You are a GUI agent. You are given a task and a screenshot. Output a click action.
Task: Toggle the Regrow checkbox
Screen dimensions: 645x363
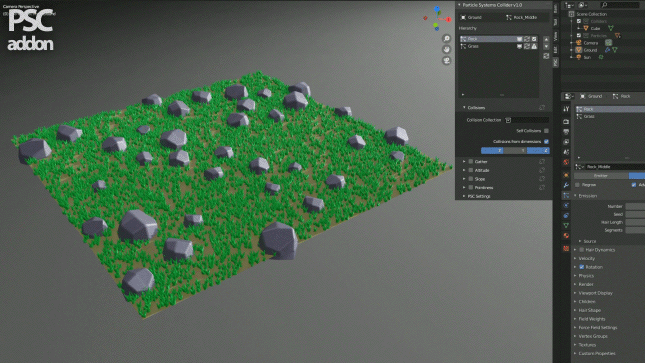pyautogui.click(x=578, y=185)
